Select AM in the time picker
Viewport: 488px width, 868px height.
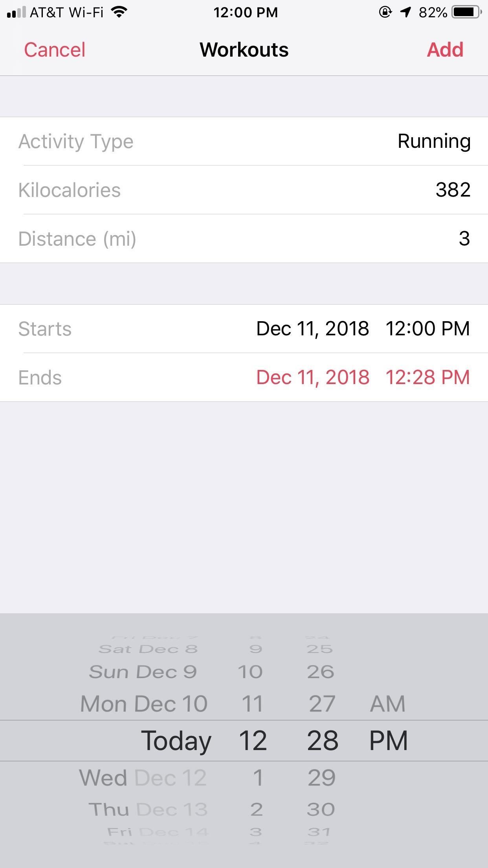(387, 704)
